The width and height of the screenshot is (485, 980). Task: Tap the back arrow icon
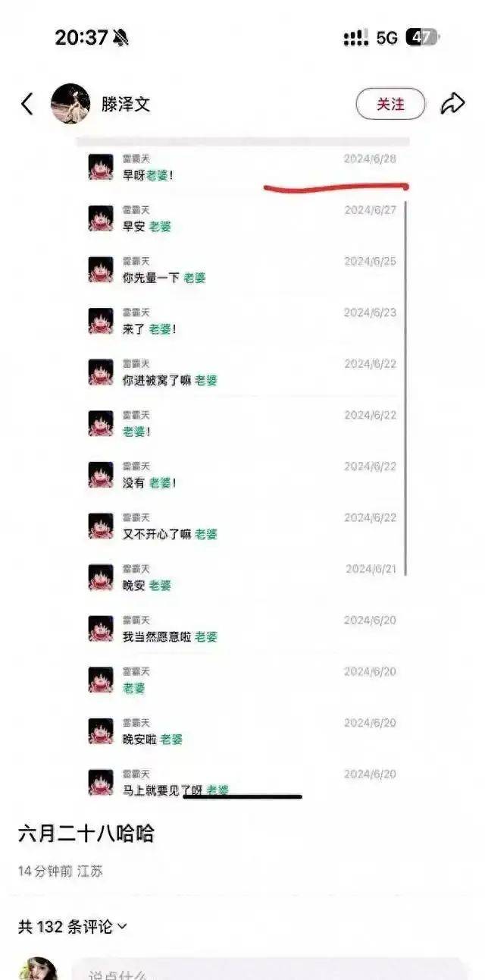point(27,104)
